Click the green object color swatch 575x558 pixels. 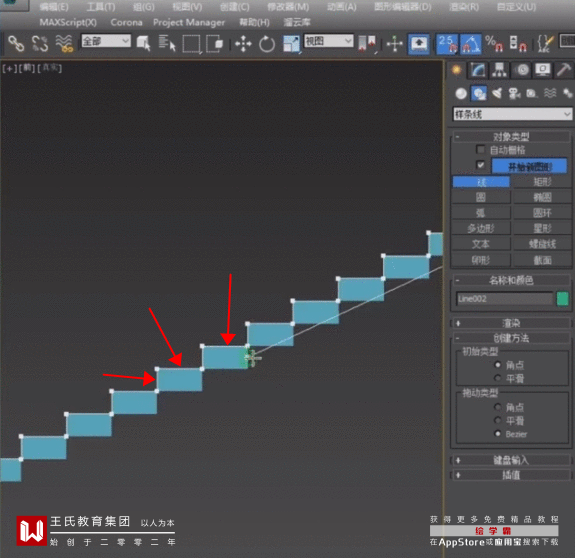(563, 299)
